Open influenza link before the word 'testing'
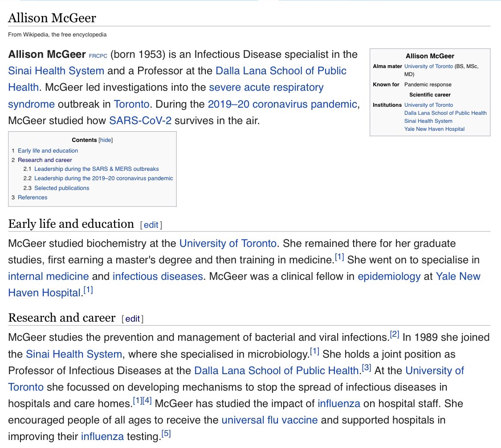This screenshot has height=448, width=501. (x=102, y=436)
